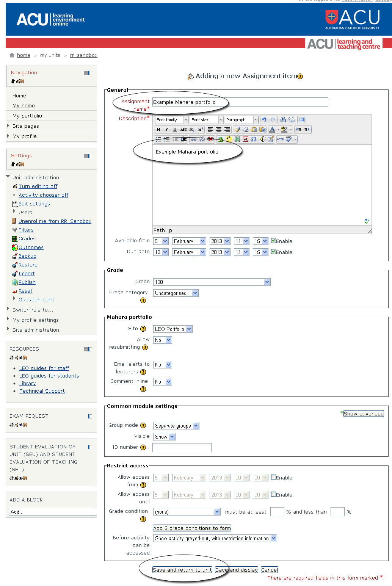392x586 pixels.
Task: Insert a special character with omega icon
Action: pyautogui.click(x=254, y=139)
